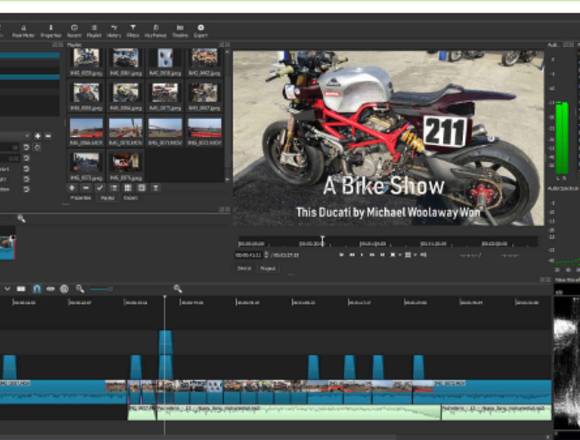Reset the fourth filter parameter

(26, 179)
